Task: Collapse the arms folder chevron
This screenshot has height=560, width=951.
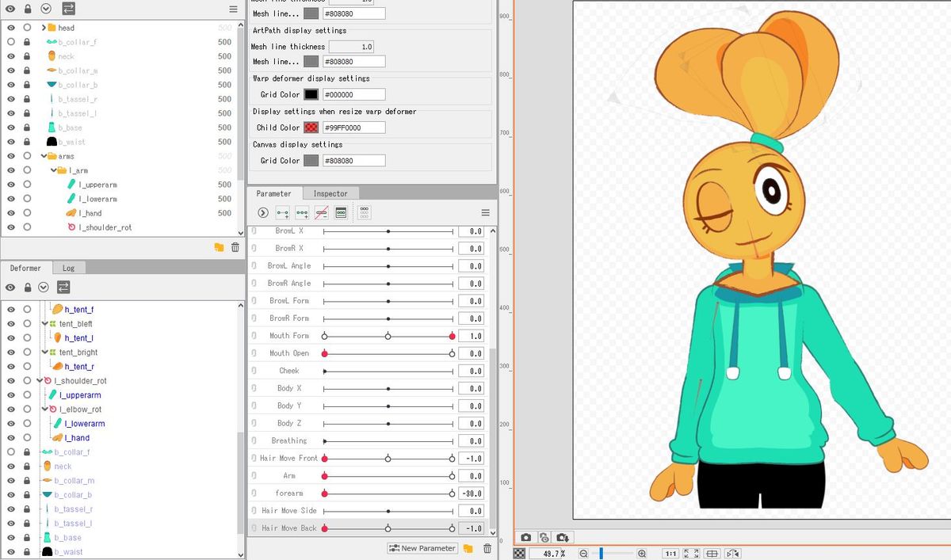Action: 44,156
